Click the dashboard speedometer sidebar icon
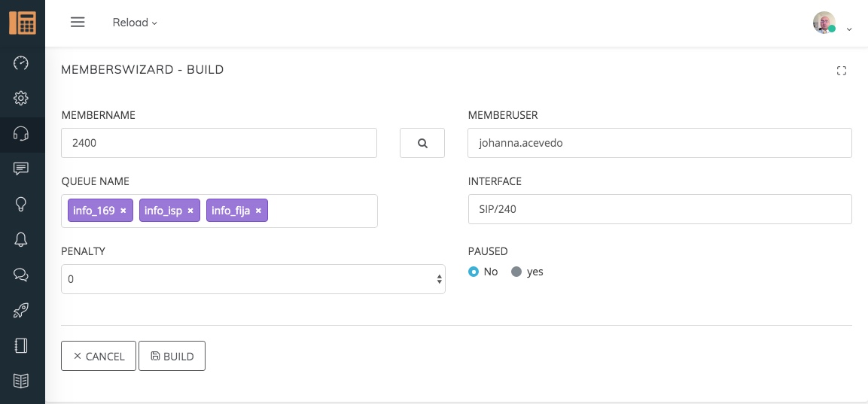Viewport: 868px width, 404px height. [x=21, y=63]
